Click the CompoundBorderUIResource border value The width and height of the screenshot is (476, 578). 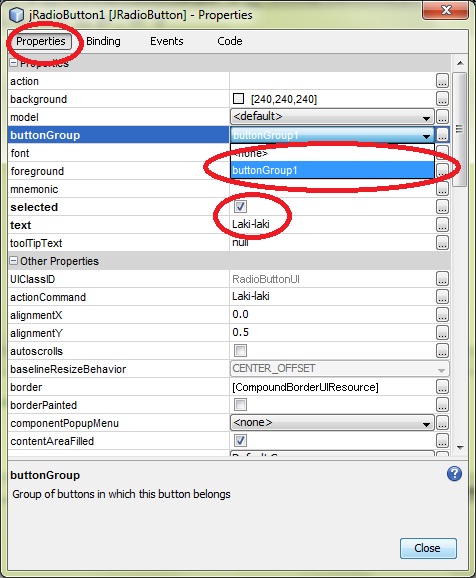pyautogui.click(x=305, y=387)
